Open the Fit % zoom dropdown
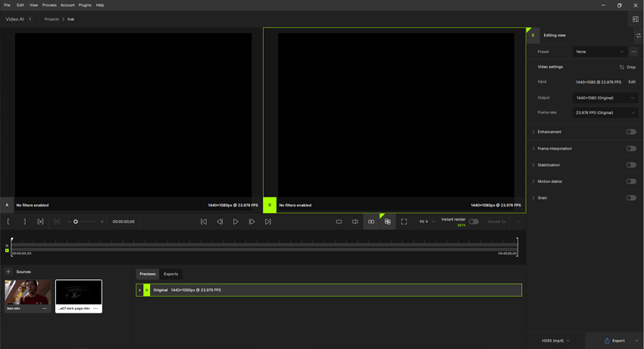The height and width of the screenshot is (349, 644). tap(427, 222)
